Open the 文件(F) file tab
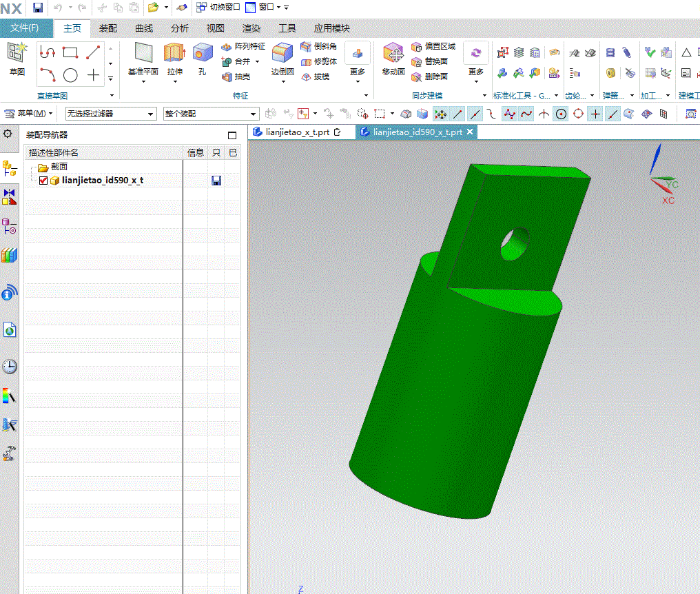Viewport: 700px width, 594px height. click(x=25, y=28)
